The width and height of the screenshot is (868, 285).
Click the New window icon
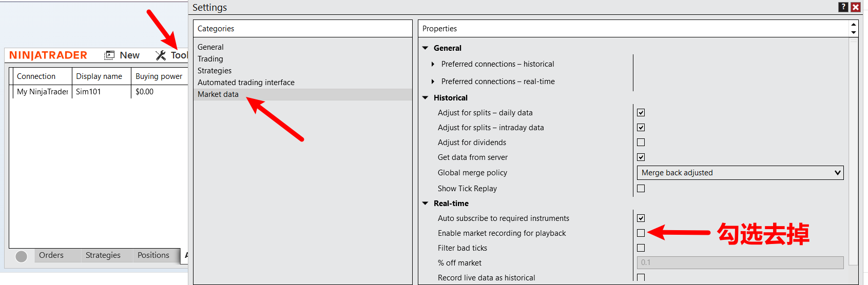109,55
